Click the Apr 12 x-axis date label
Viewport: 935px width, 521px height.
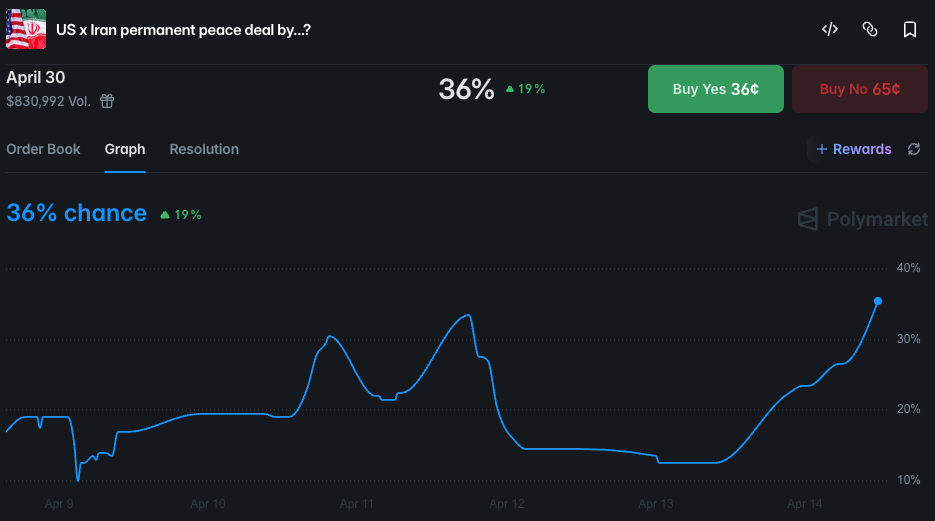point(508,504)
